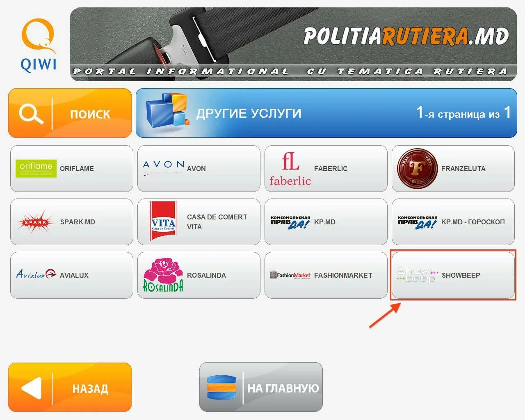
Task: Click the magnifying glass search icon
Action: pyautogui.click(x=31, y=113)
